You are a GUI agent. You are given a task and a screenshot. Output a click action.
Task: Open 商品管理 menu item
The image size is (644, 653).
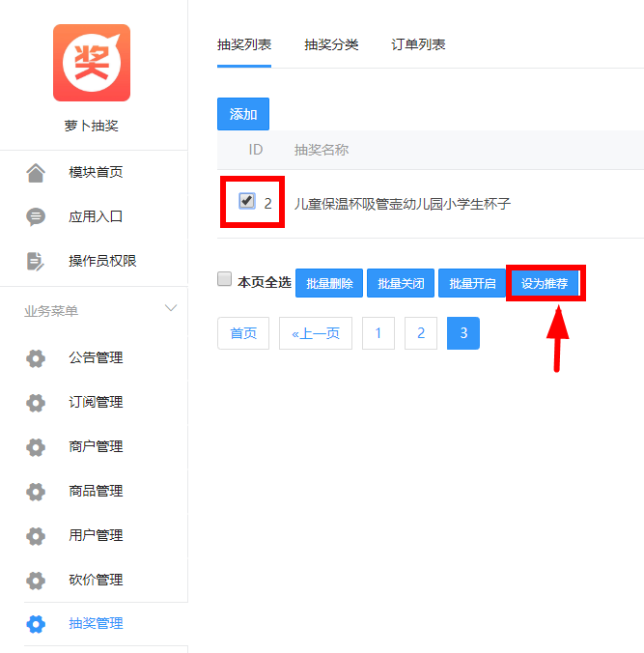(x=94, y=492)
